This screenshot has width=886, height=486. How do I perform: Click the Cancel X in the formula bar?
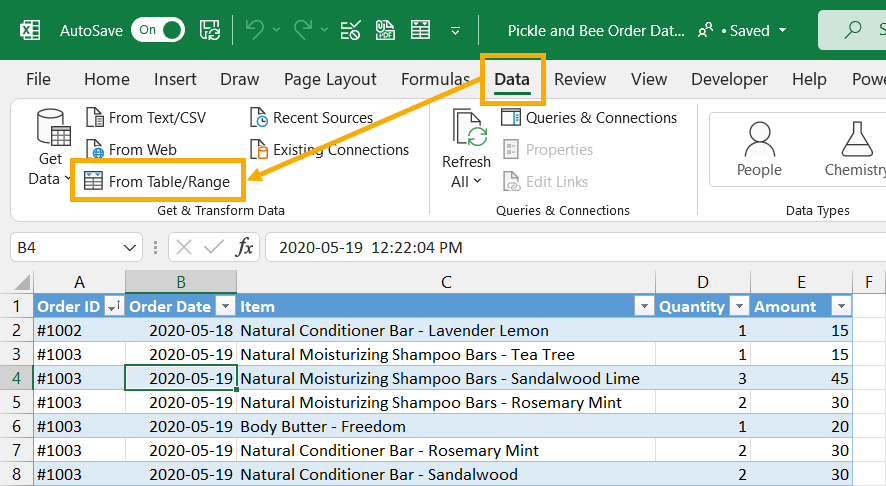(184, 248)
